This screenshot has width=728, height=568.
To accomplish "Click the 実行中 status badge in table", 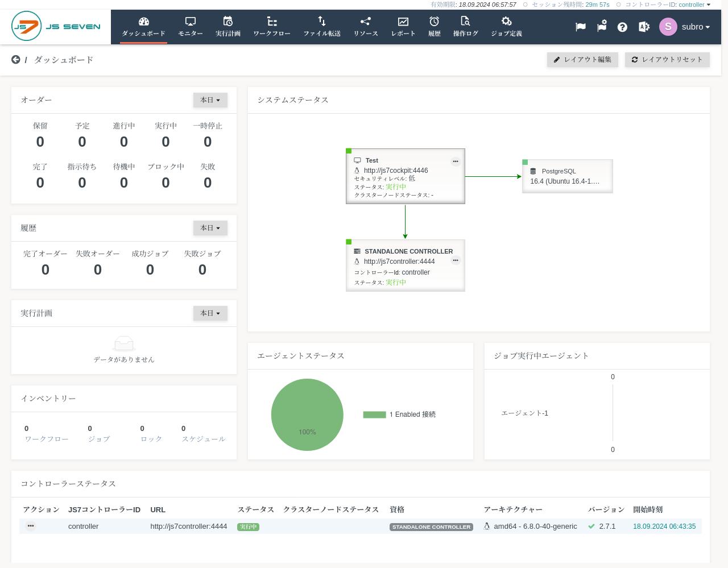I will point(248,527).
